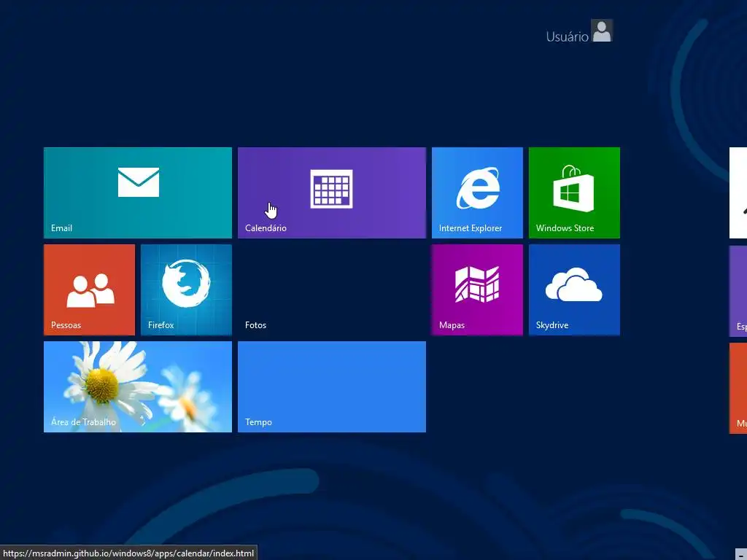747x560 pixels.
Task: Click the Usuário avatar picture
Action: click(602, 31)
